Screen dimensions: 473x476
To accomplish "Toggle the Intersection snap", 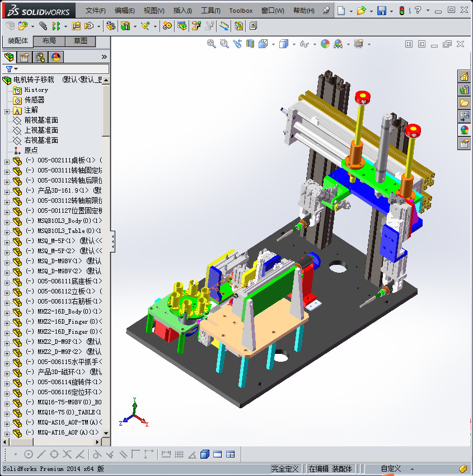I will pos(67,455).
